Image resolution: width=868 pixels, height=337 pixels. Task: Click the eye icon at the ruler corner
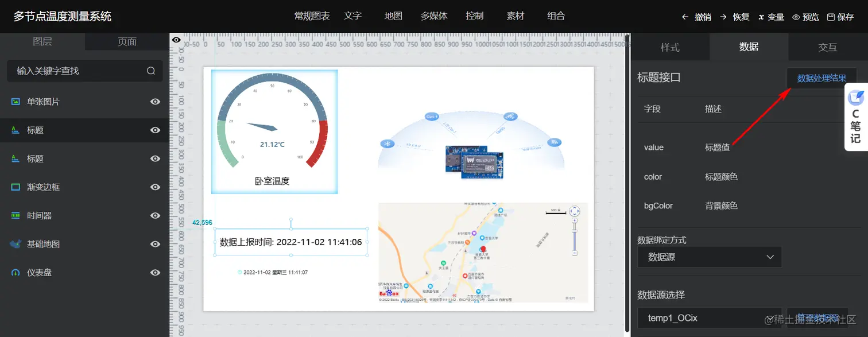[x=177, y=40]
